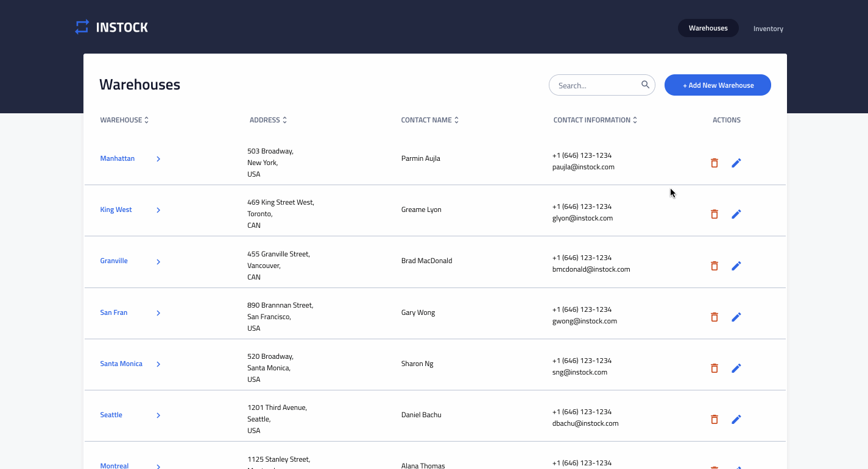The width and height of the screenshot is (868, 469).
Task: Click the search magnifier icon
Action: [x=645, y=85]
